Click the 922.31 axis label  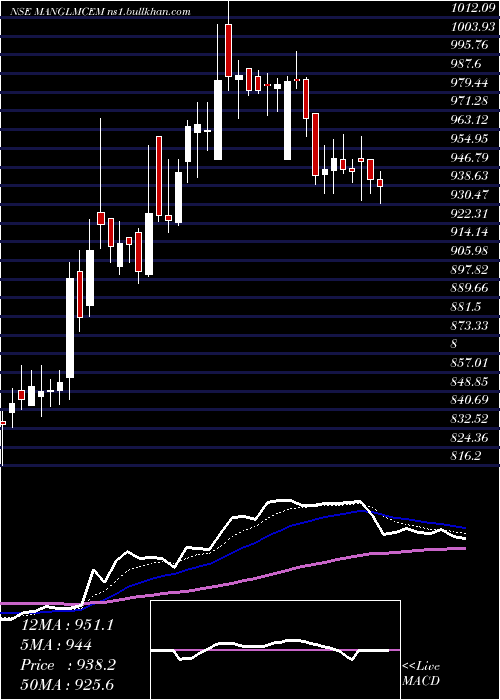(x=471, y=214)
